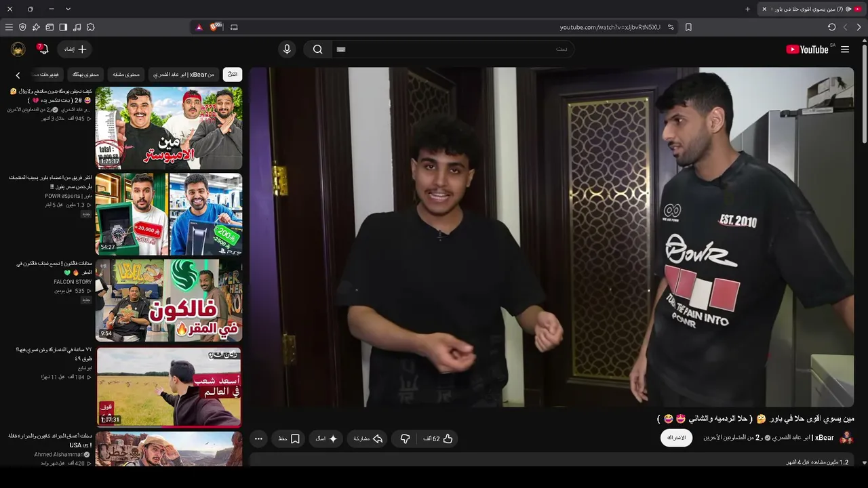
Task: Open the YouTube notifications bell
Action: 43,49
